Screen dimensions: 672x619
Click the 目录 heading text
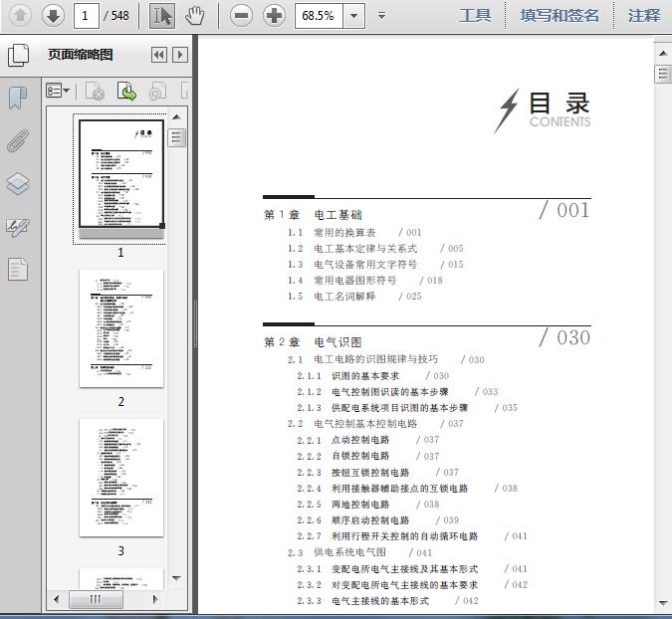point(560,103)
